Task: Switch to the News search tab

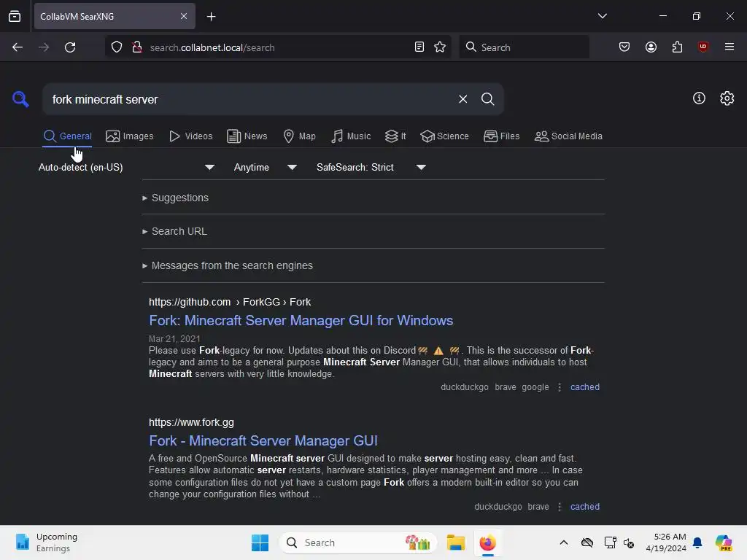Action: click(x=247, y=136)
